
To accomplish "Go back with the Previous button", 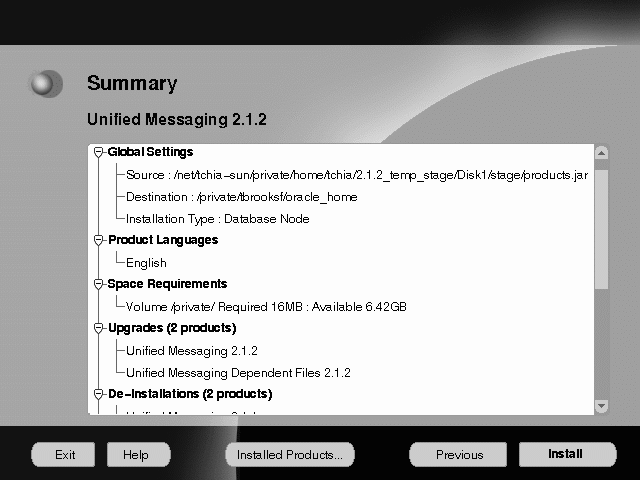I will [x=458, y=454].
